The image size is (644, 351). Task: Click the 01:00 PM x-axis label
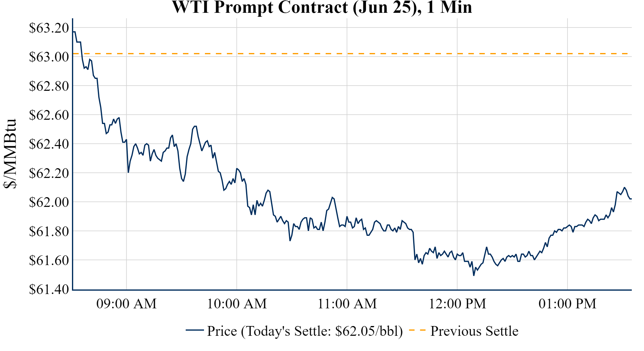click(567, 304)
